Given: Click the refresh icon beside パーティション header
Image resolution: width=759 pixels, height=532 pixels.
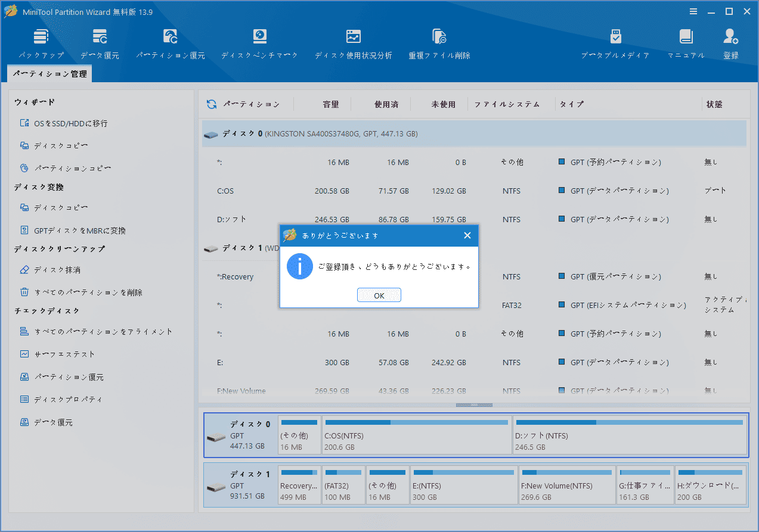Looking at the screenshot, I should [x=212, y=104].
